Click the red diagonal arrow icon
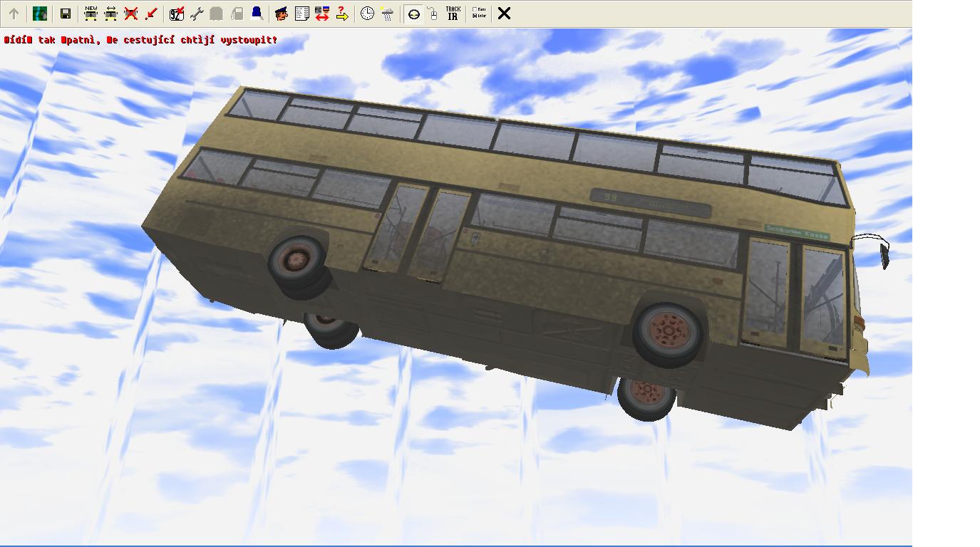Image resolution: width=980 pixels, height=547 pixels. click(150, 14)
